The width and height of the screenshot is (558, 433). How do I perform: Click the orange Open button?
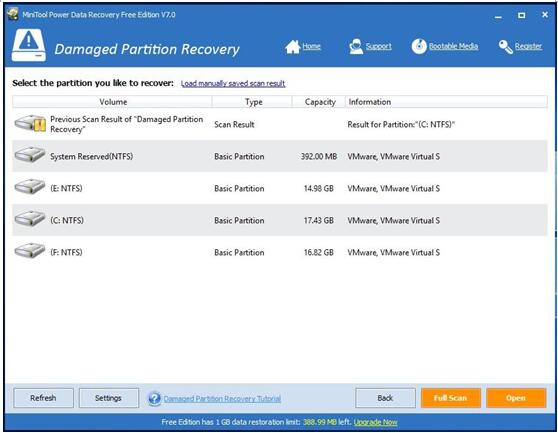pyautogui.click(x=516, y=398)
